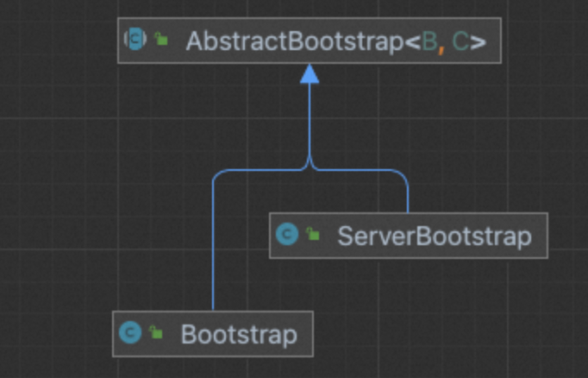
Task: Click the public lock icon on AbstractBootstrap
Action: click(161, 38)
